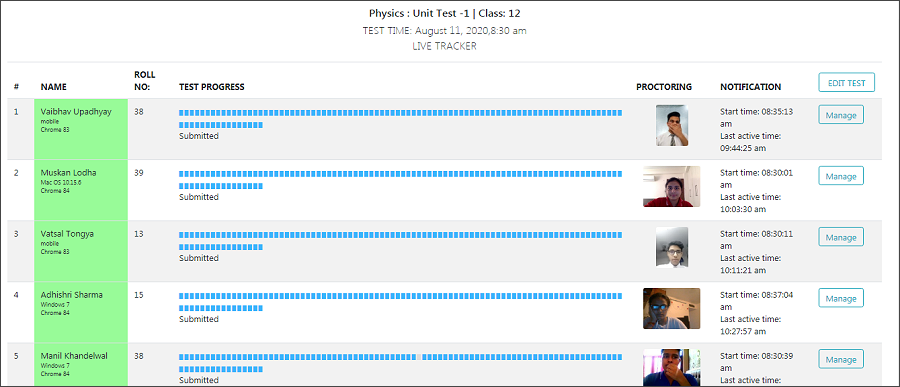Select Manil Khandelwal's test progress bar

pyautogui.click(x=401, y=363)
